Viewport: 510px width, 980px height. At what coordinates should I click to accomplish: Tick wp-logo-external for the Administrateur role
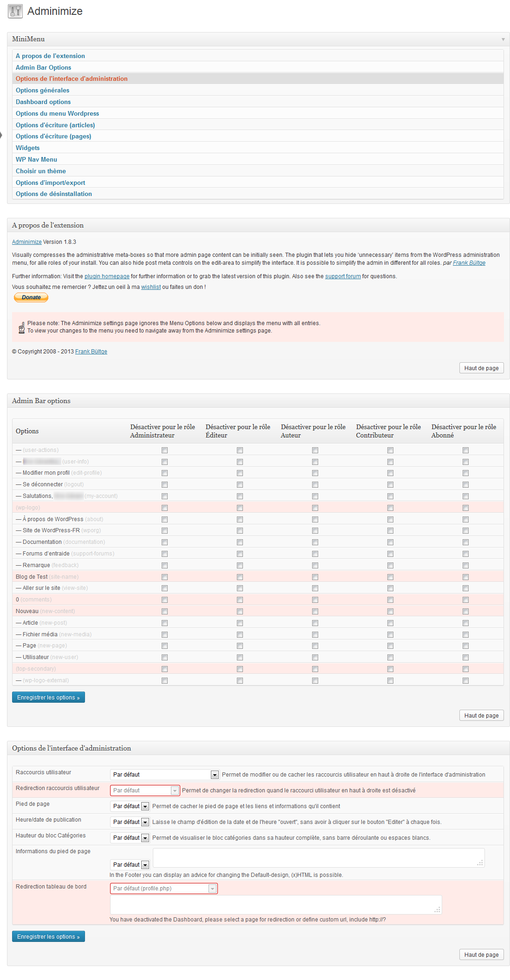point(164,680)
